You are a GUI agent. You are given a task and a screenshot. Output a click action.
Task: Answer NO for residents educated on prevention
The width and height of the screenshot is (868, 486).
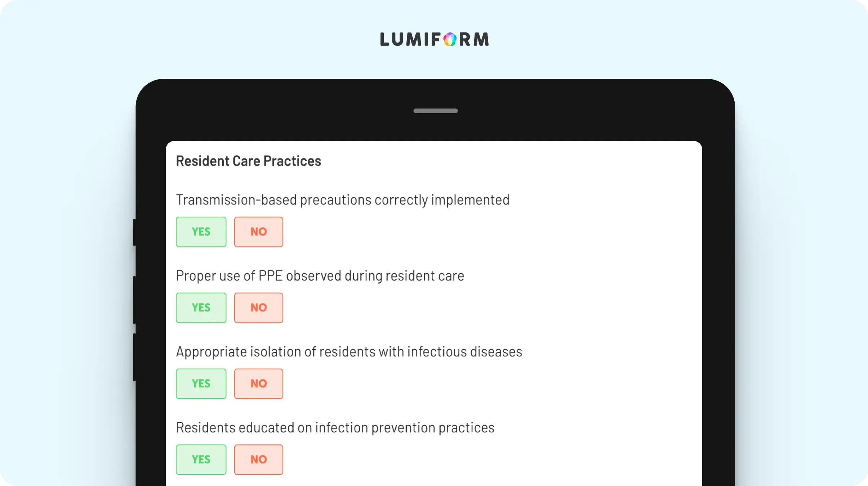click(259, 460)
